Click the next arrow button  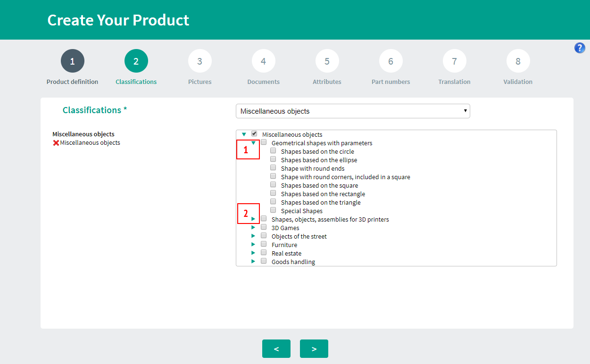pyautogui.click(x=314, y=349)
